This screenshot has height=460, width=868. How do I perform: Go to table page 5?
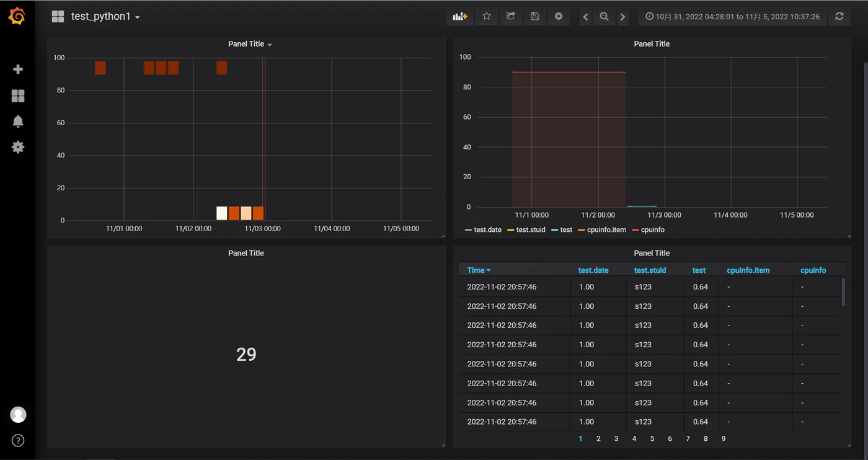click(x=652, y=439)
